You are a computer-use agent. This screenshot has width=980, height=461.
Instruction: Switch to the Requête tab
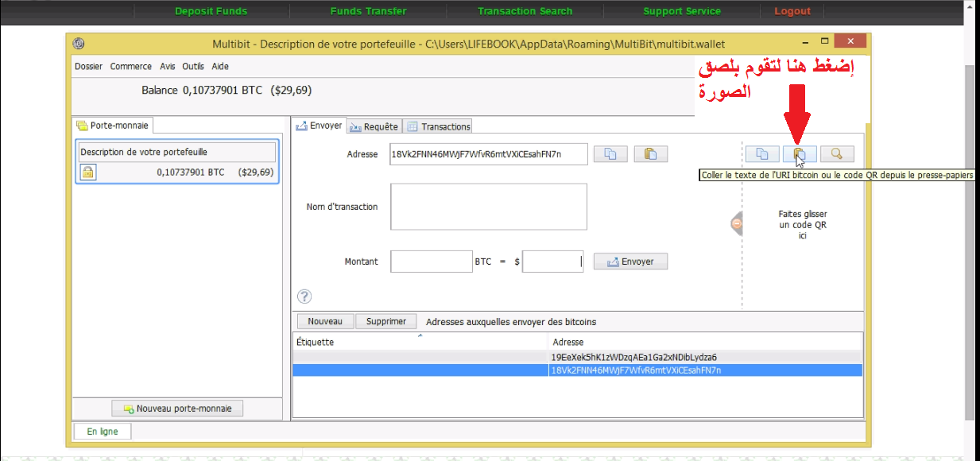pyautogui.click(x=375, y=126)
